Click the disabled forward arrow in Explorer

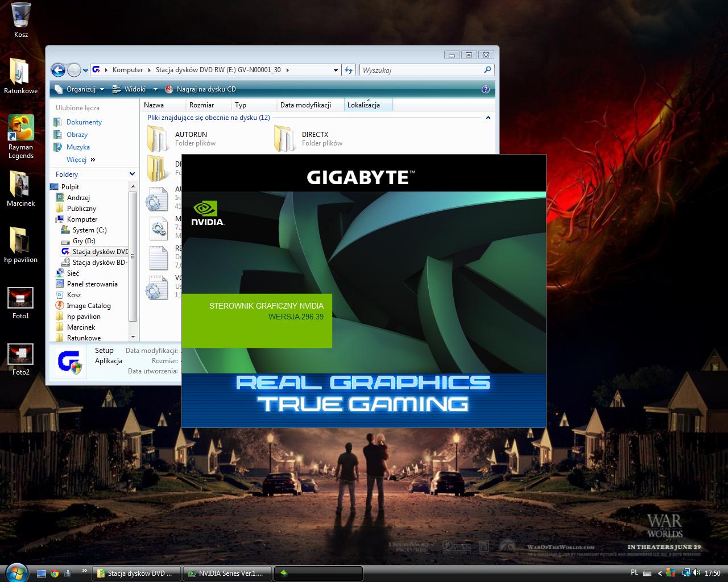pyautogui.click(x=74, y=70)
